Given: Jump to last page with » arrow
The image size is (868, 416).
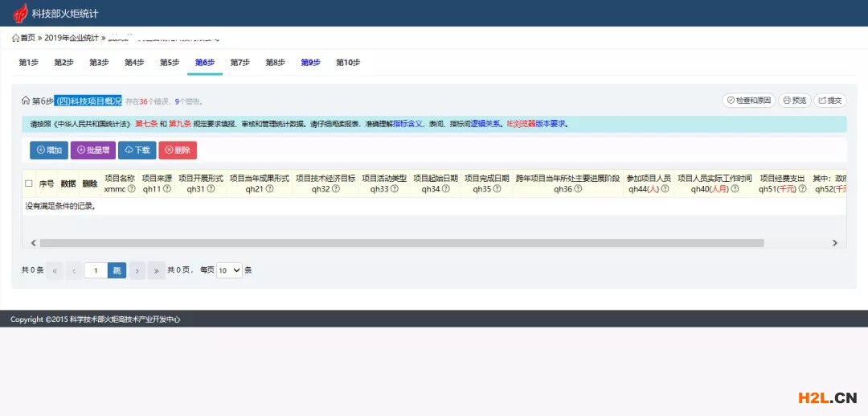Looking at the screenshot, I should (157, 270).
